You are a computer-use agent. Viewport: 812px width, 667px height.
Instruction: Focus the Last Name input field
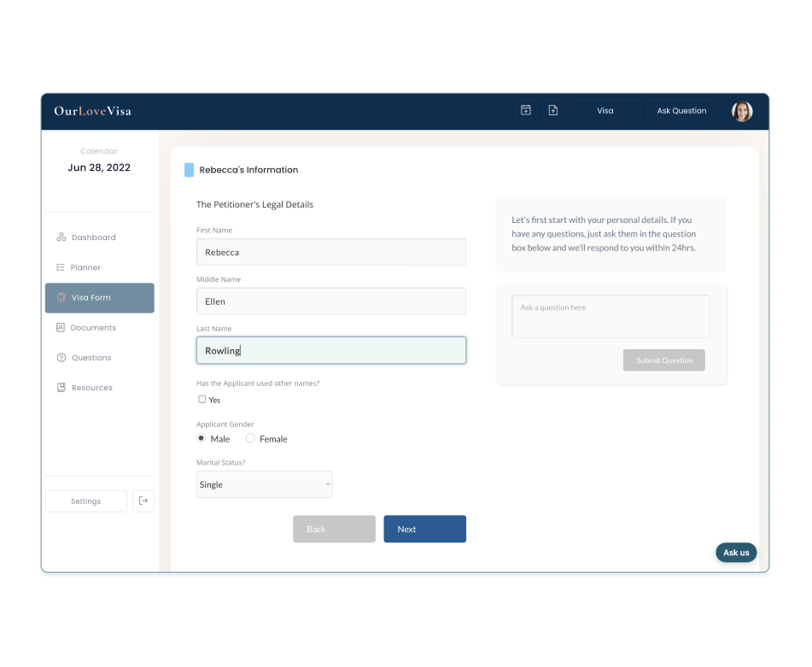click(331, 351)
